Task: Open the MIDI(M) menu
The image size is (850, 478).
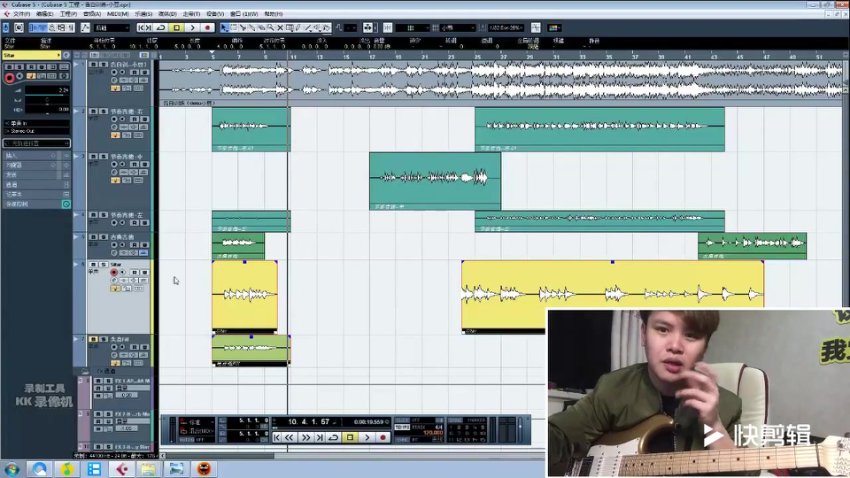Action: pos(117,15)
